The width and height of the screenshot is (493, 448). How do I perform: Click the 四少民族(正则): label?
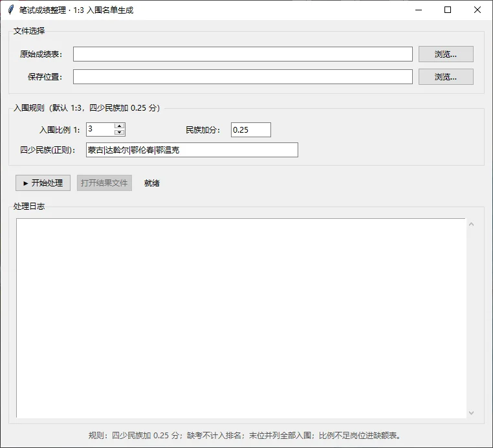48,150
